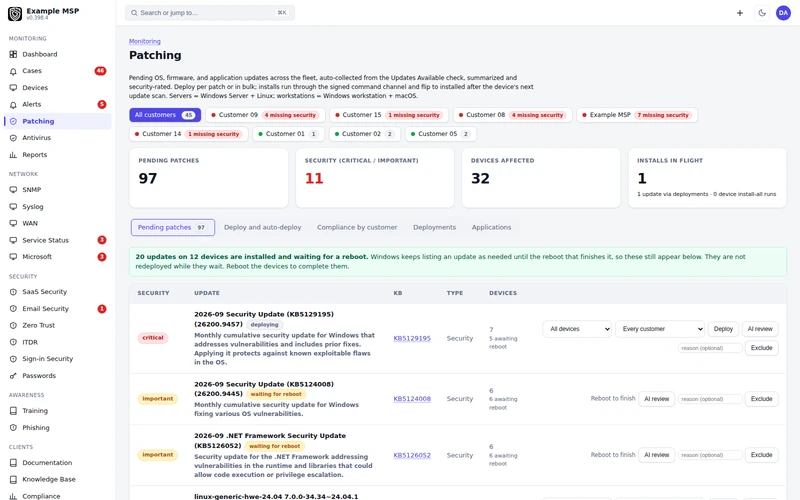This screenshot has width=800, height=500.
Task: Open Passwords key icon
Action: click(x=13, y=376)
